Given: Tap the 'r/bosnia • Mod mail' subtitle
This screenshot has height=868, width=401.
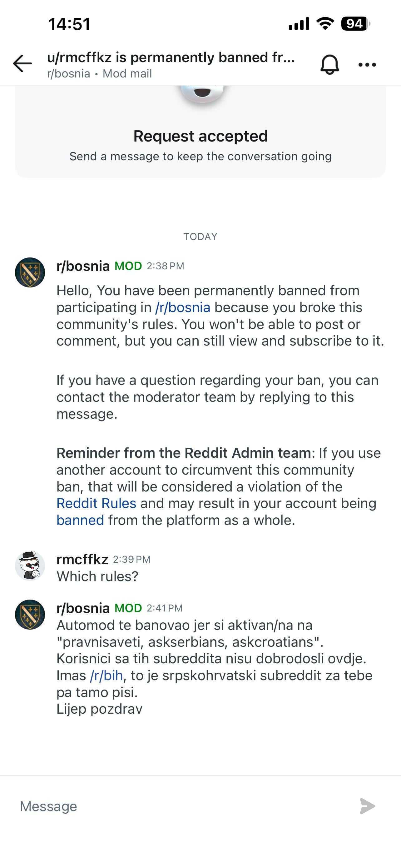Looking at the screenshot, I should [99, 73].
